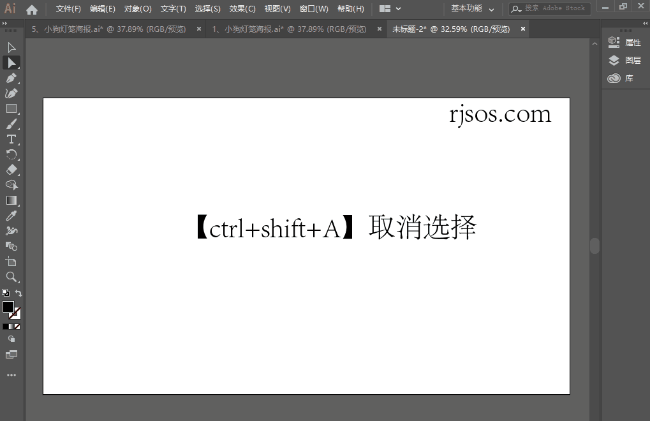Open the 编辑(E) menu
Viewport: 650px width, 421px height.
pyautogui.click(x=102, y=9)
